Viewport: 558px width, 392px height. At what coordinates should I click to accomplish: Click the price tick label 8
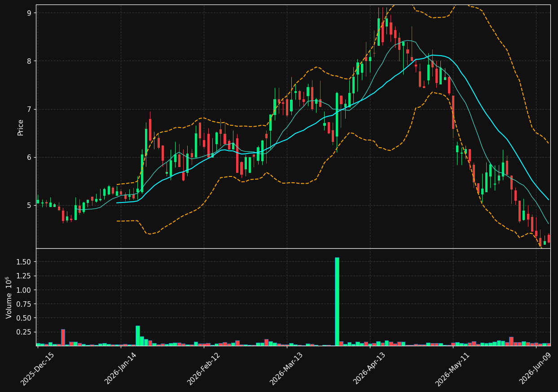point(29,61)
